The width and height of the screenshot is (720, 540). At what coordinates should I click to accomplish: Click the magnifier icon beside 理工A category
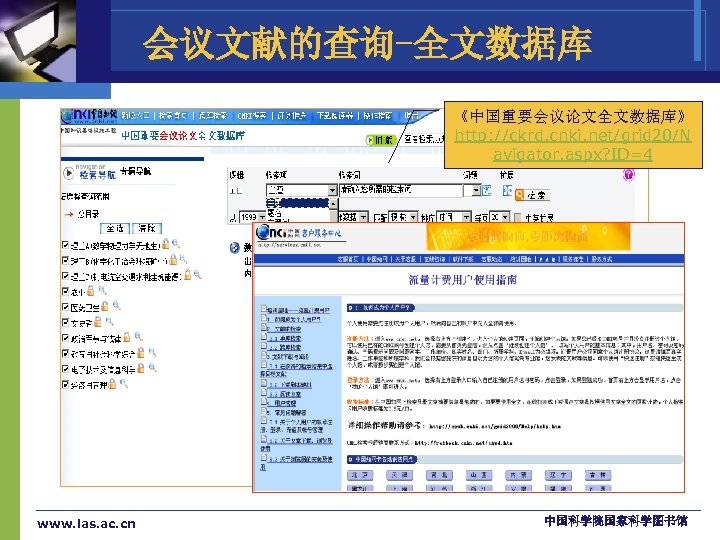[176, 243]
